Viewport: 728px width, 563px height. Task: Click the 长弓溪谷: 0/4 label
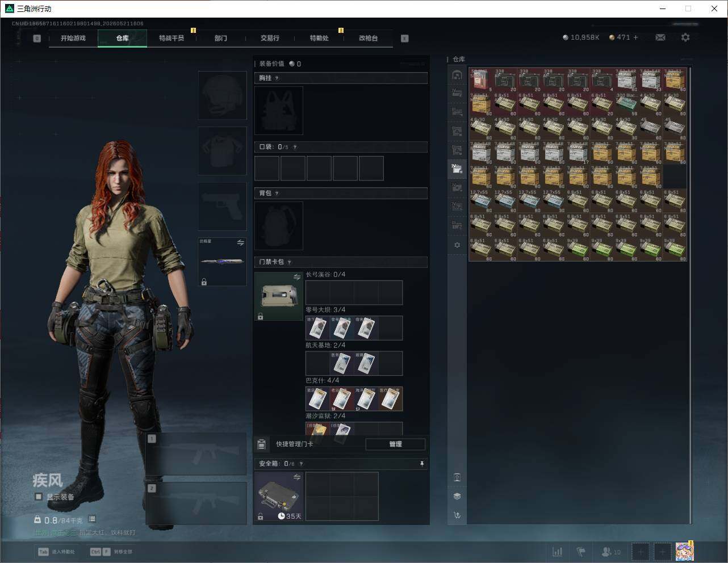click(x=325, y=275)
